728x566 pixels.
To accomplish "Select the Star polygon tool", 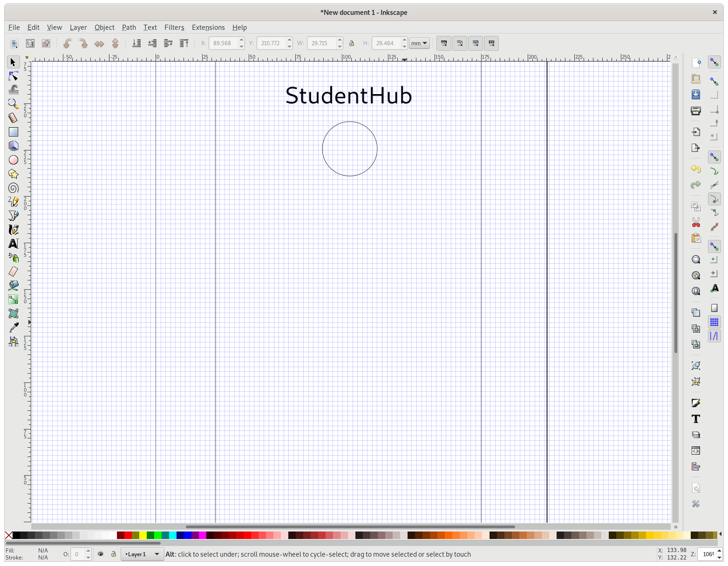I will point(13,174).
